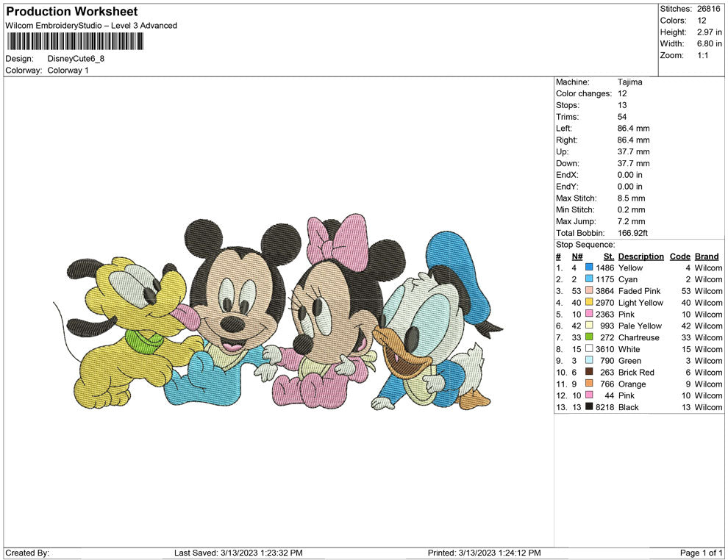Screen dimensions: 728x560
Task: Click the Total Bobbin value 166.92ft
Action: coord(634,233)
